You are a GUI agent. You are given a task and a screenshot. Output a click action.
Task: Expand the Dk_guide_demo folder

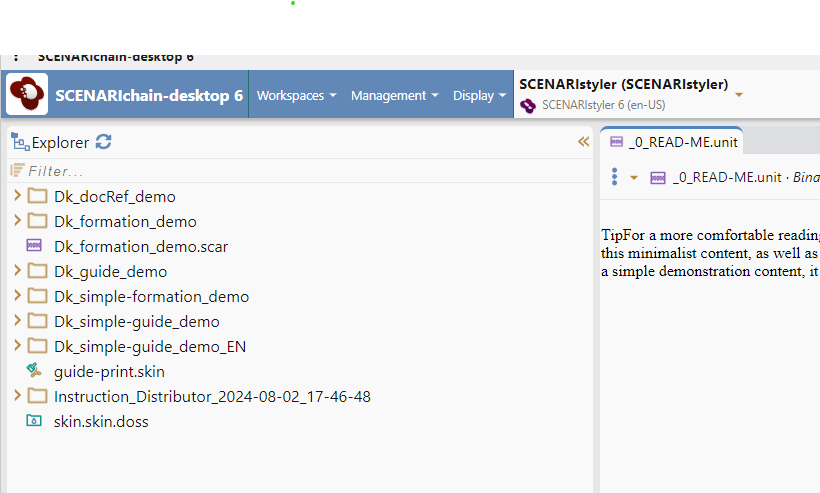(x=17, y=271)
